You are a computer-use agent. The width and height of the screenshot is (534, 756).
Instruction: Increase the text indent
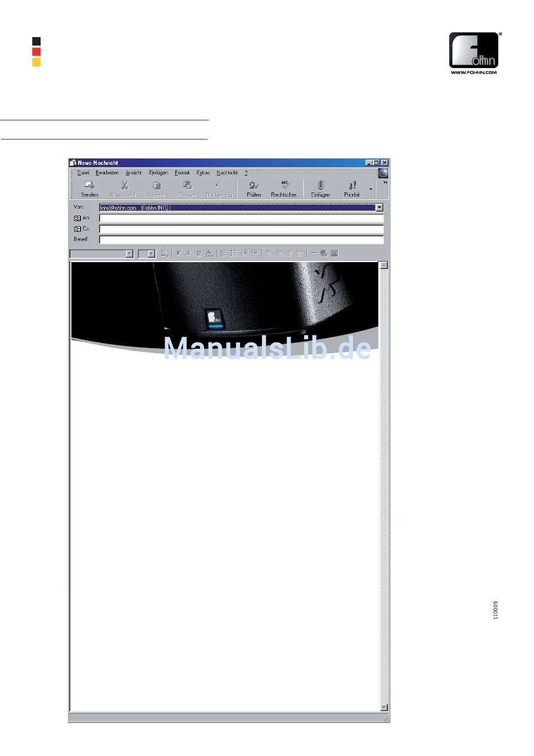255,254
